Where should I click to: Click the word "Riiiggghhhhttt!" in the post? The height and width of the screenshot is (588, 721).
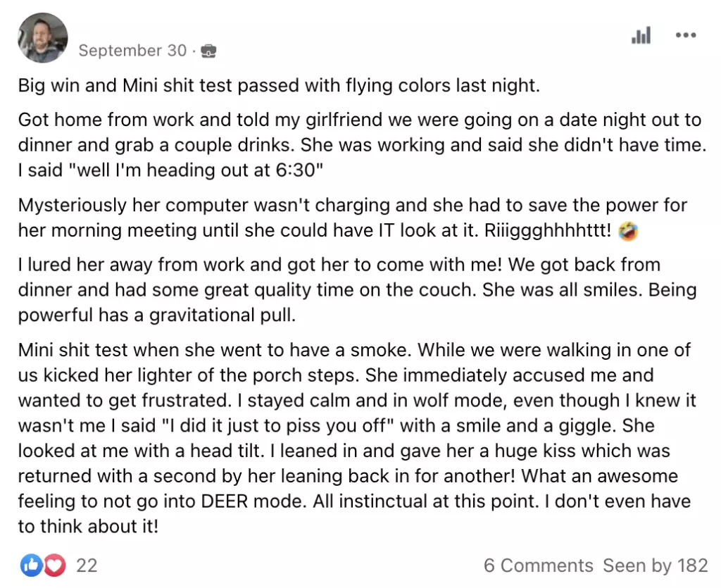[548, 231]
